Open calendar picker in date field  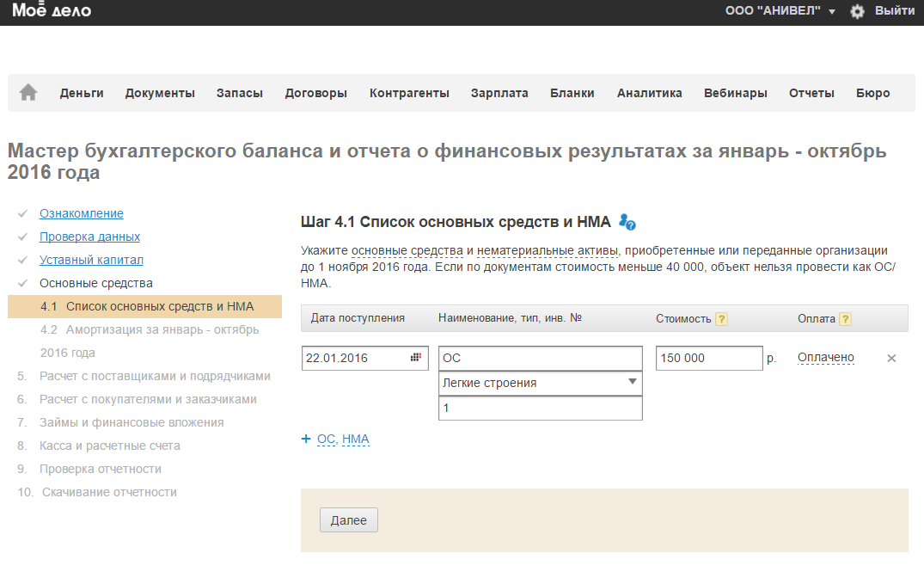click(416, 358)
